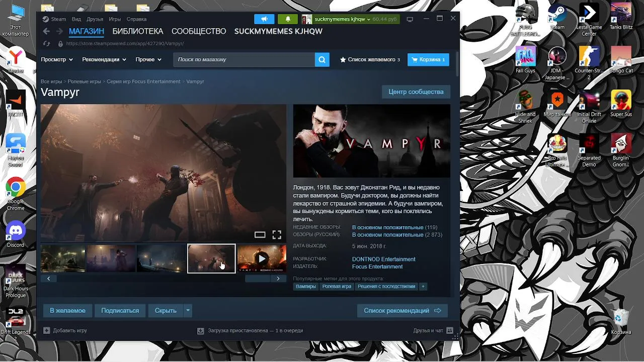Select the trailer thumbnail with play icon
The image size is (644, 362).
click(x=262, y=258)
